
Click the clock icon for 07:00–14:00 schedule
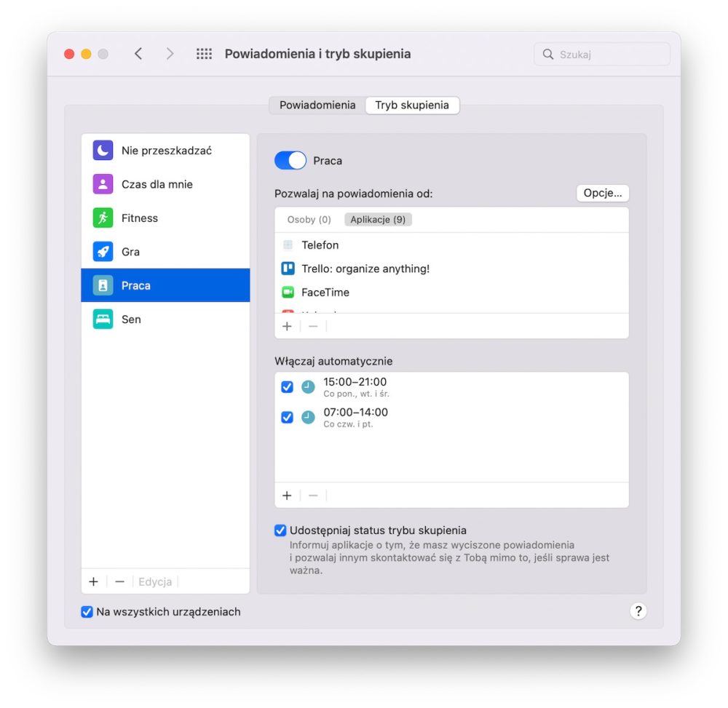pos(308,417)
